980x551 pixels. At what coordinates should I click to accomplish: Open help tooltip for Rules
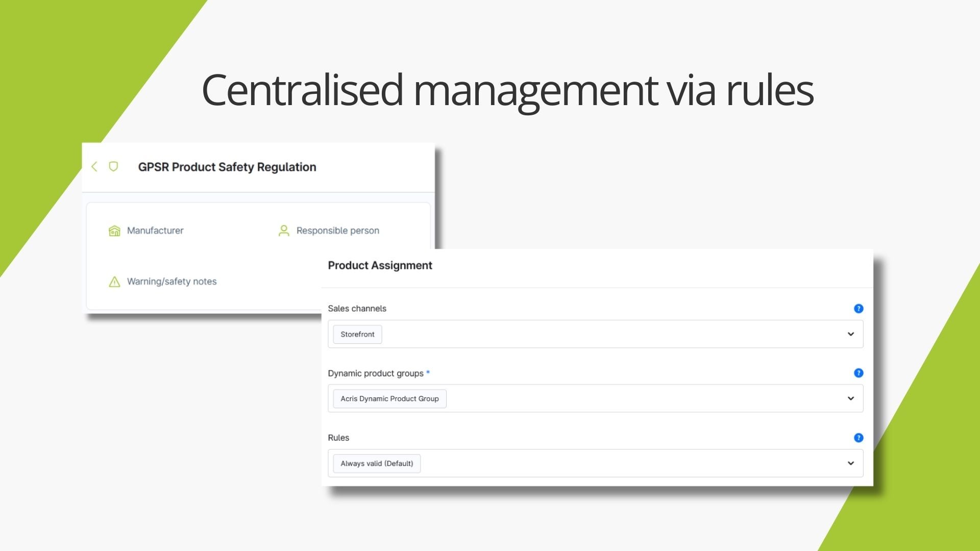pyautogui.click(x=858, y=438)
